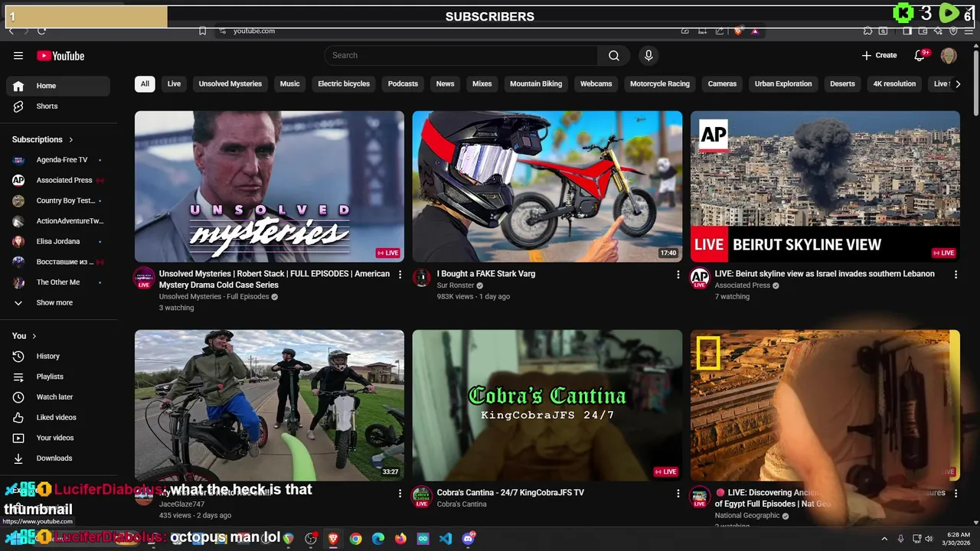Go to the YouTube logo home
The image size is (980, 551).
[x=60, y=56]
